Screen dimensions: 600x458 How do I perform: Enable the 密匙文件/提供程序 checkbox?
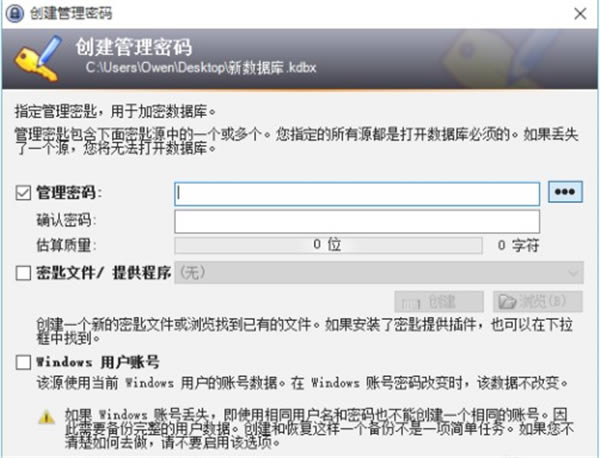pos(23,273)
